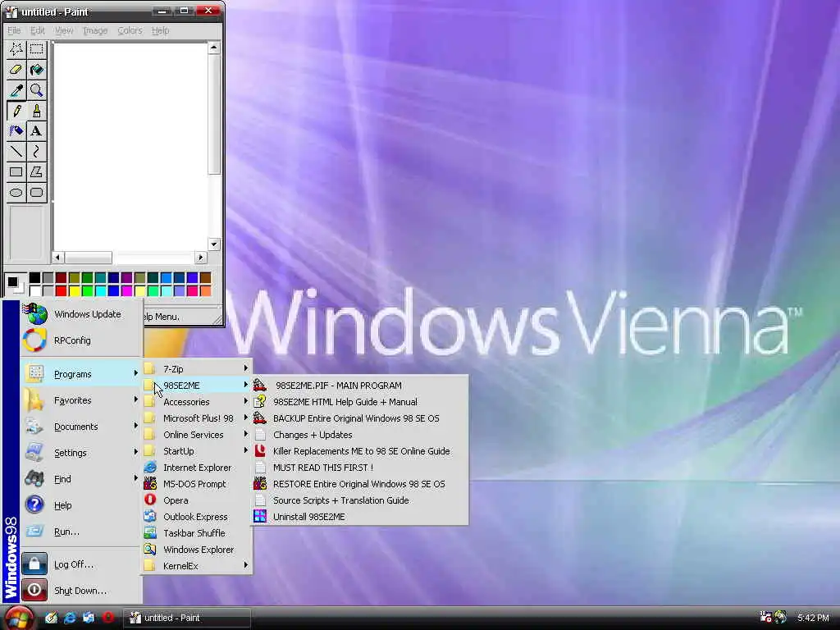Open the Image menu in Paint
840x630 pixels.
(95, 30)
